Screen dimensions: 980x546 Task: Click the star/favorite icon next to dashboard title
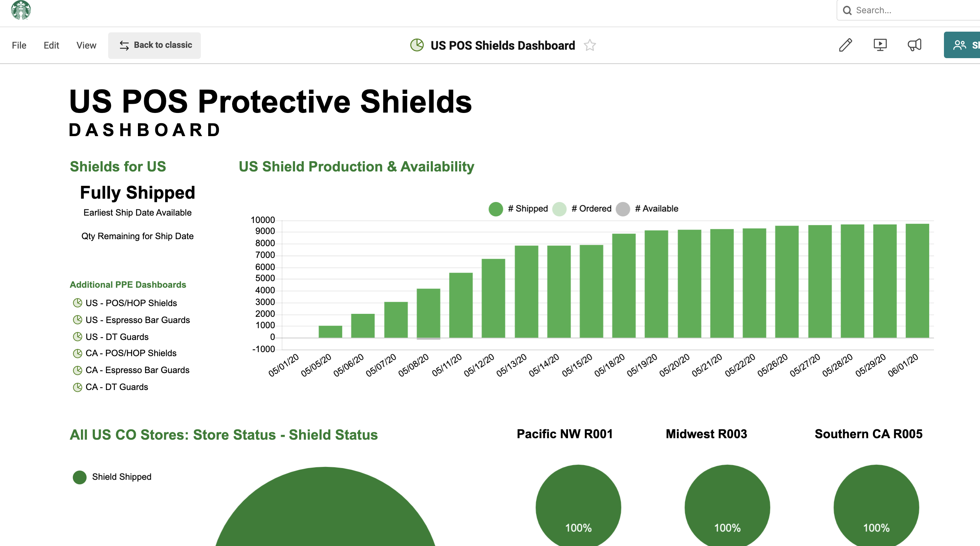(590, 46)
